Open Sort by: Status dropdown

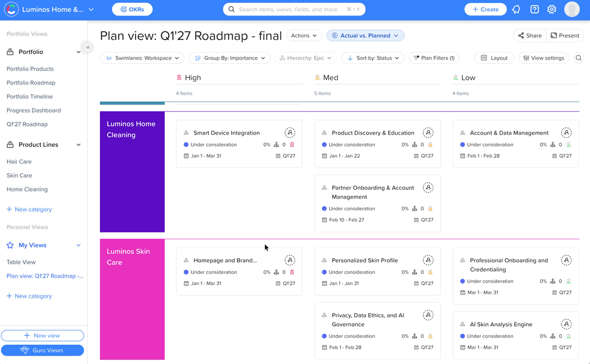373,58
